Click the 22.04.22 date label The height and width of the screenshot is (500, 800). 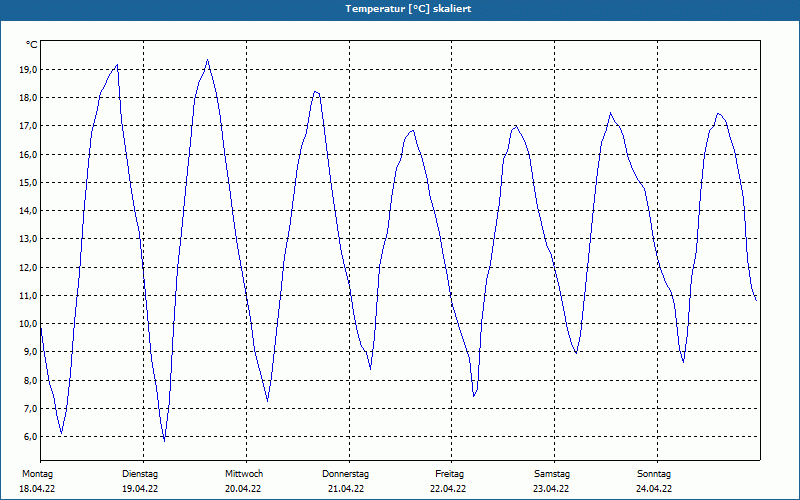448,489
